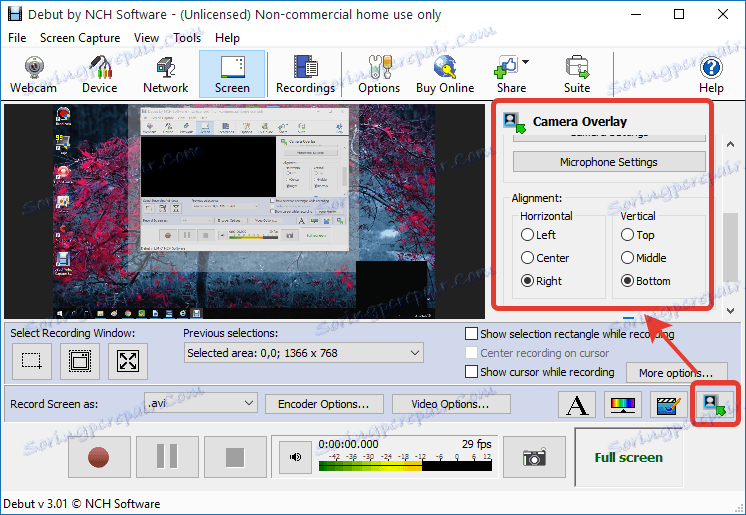Select Bottom vertical alignment
This screenshot has height=515, width=746.
click(x=646, y=281)
